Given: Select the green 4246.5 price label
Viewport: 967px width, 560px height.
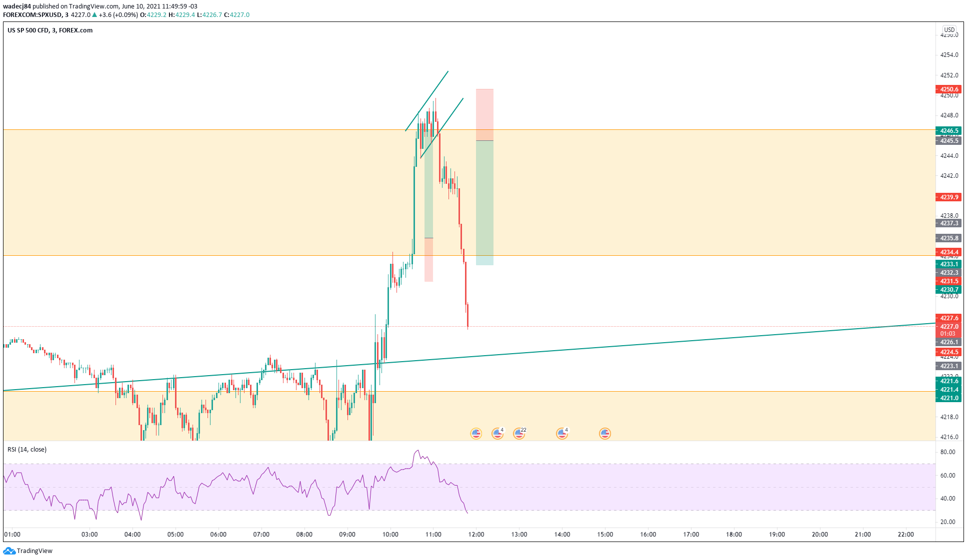Looking at the screenshot, I should 948,131.
